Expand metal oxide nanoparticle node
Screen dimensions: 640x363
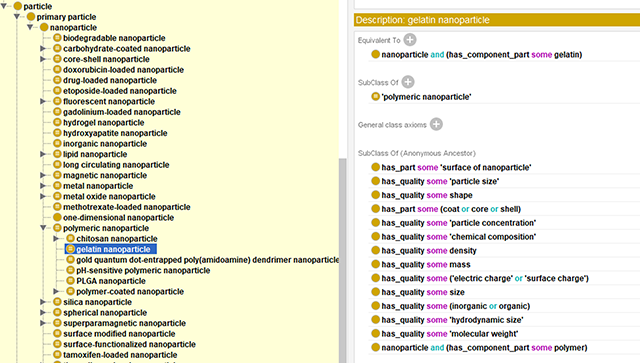tap(43, 196)
